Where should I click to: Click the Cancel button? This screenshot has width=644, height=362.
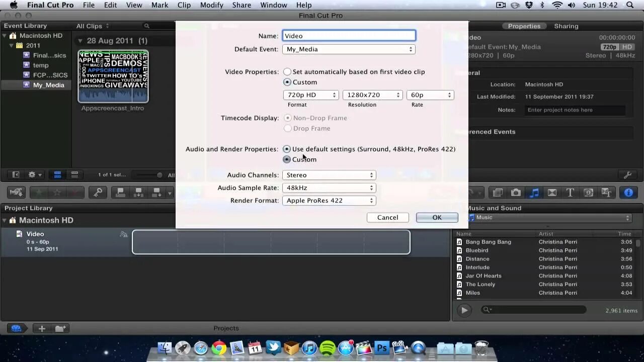387,218
